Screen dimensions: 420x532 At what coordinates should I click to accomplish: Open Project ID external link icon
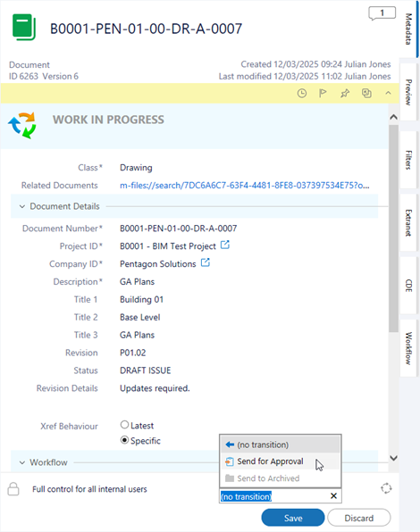[225, 245]
